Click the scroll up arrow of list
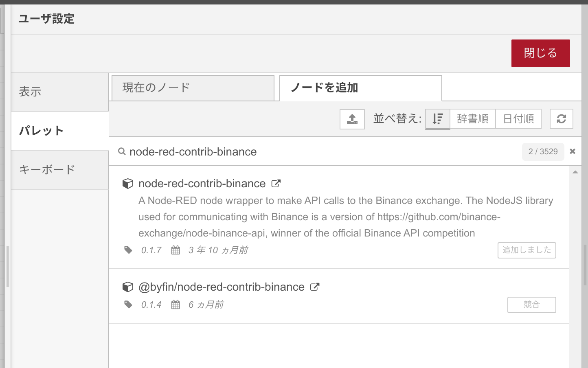This screenshot has height=368, width=588. (575, 172)
